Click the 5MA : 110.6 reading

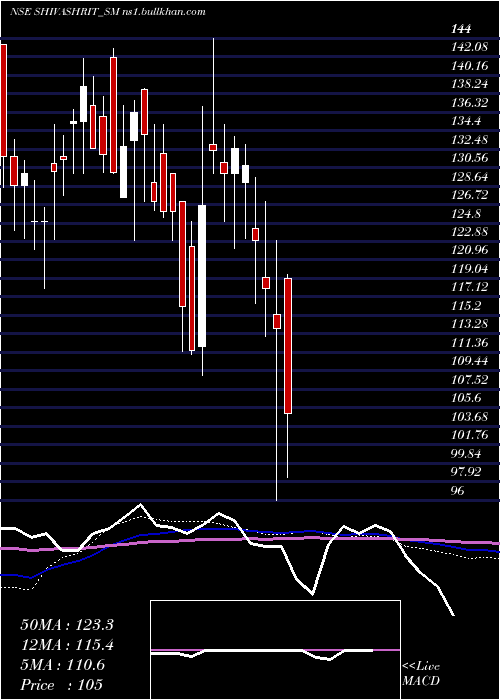tap(62, 665)
